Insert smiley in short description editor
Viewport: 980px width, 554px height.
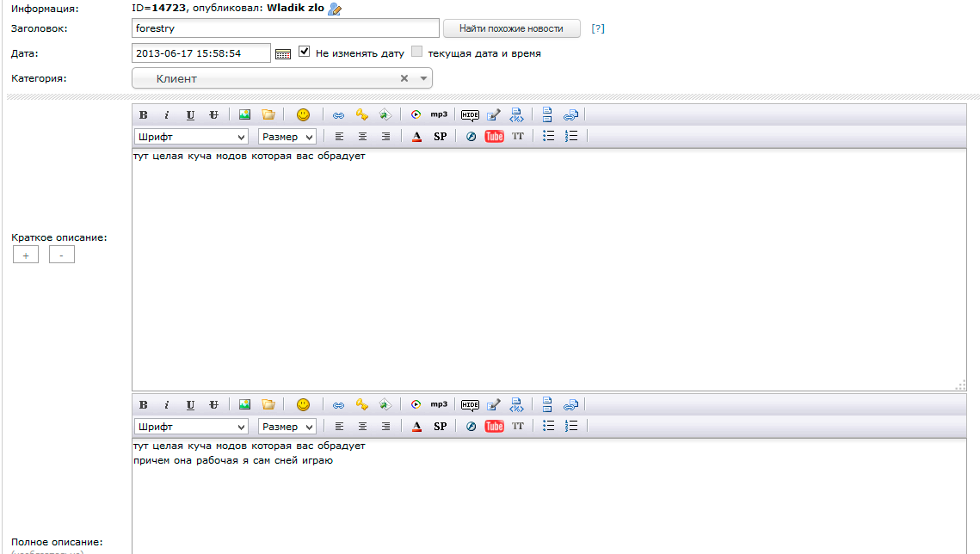(x=303, y=114)
